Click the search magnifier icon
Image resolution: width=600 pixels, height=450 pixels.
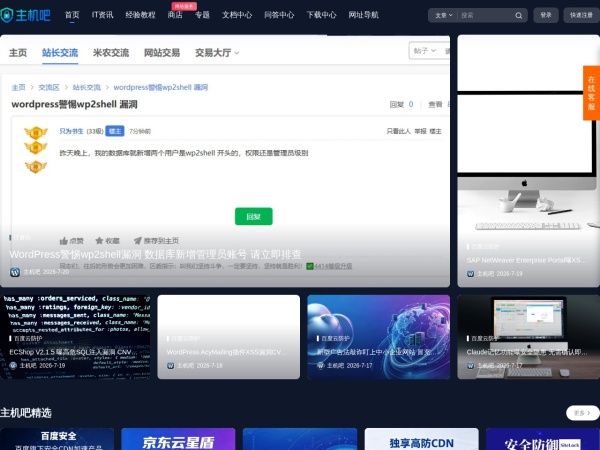[518, 15]
